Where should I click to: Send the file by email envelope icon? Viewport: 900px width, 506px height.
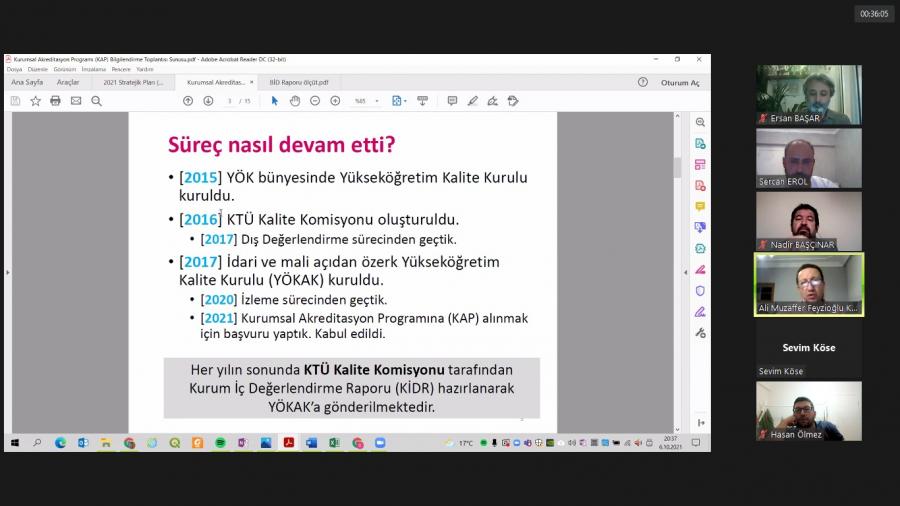coord(76,101)
